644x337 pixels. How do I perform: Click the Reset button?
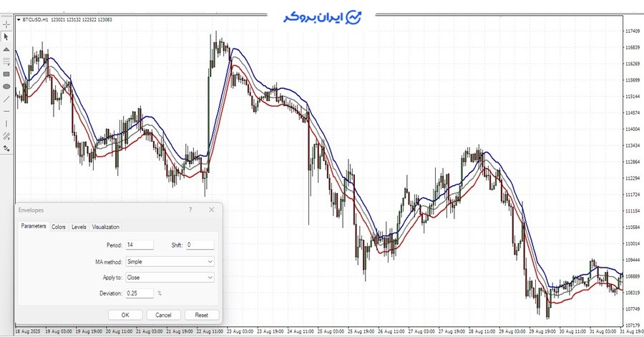point(201,315)
